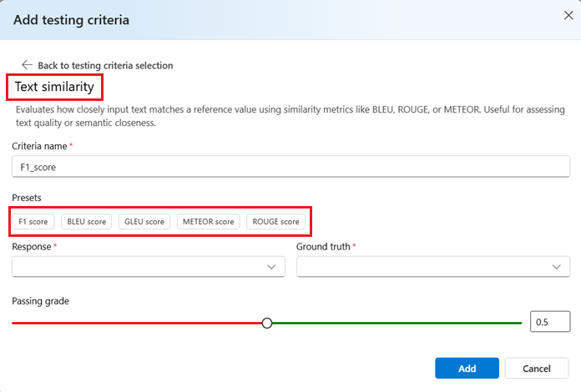The height and width of the screenshot is (392, 581).
Task: Focus the Criteria name input field
Action: pyautogui.click(x=290, y=167)
